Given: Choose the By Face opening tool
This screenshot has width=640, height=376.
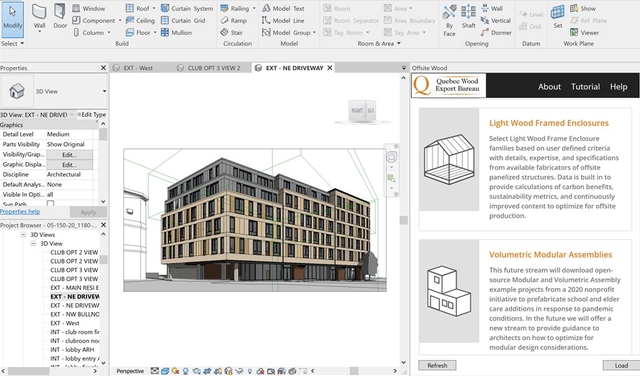Looking at the screenshot, I should [449, 20].
